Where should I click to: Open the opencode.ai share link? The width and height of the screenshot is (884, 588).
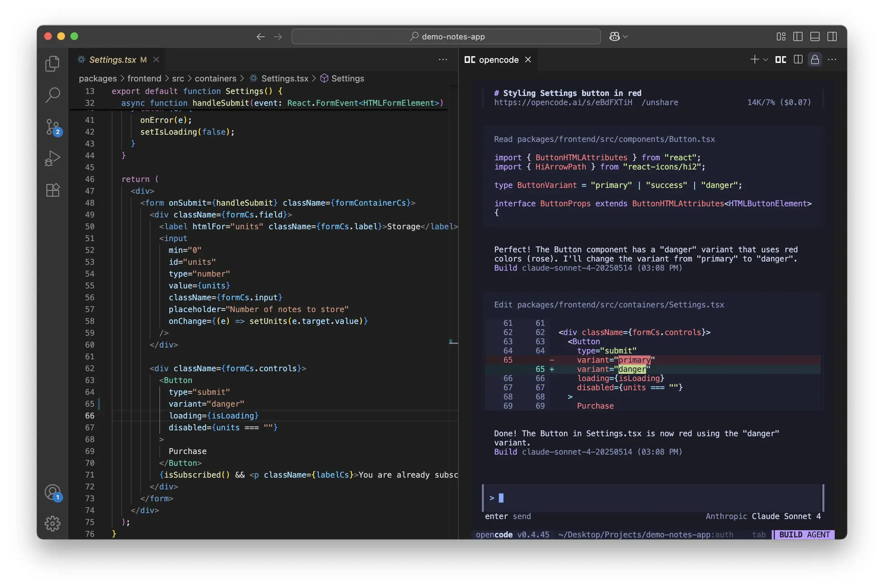(563, 102)
